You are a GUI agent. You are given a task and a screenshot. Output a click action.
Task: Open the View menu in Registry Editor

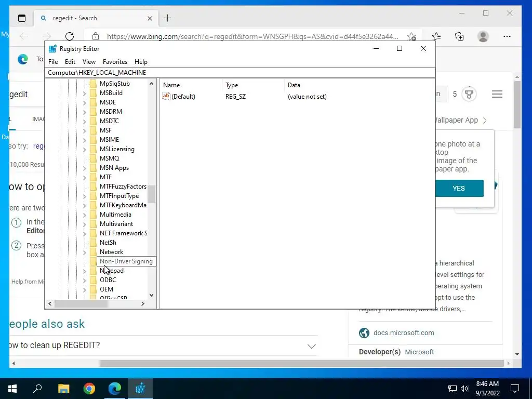tap(89, 62)
